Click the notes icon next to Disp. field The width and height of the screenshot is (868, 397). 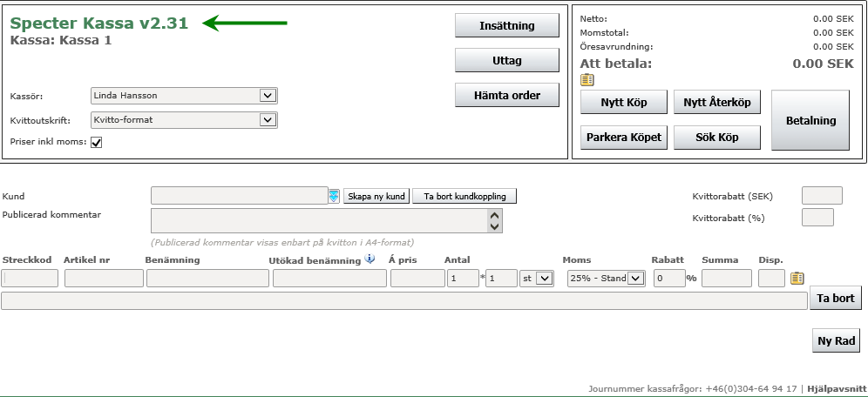797,279
